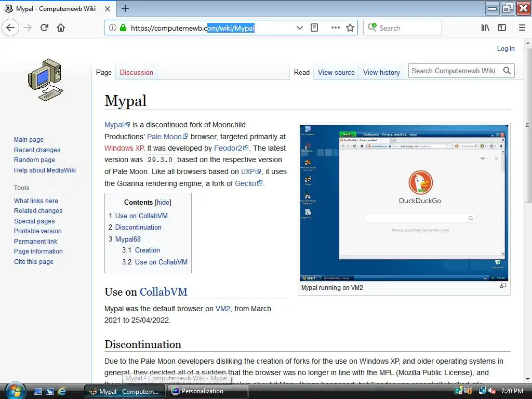
Task: Go back to the previous page
Action: coord(10,28)
